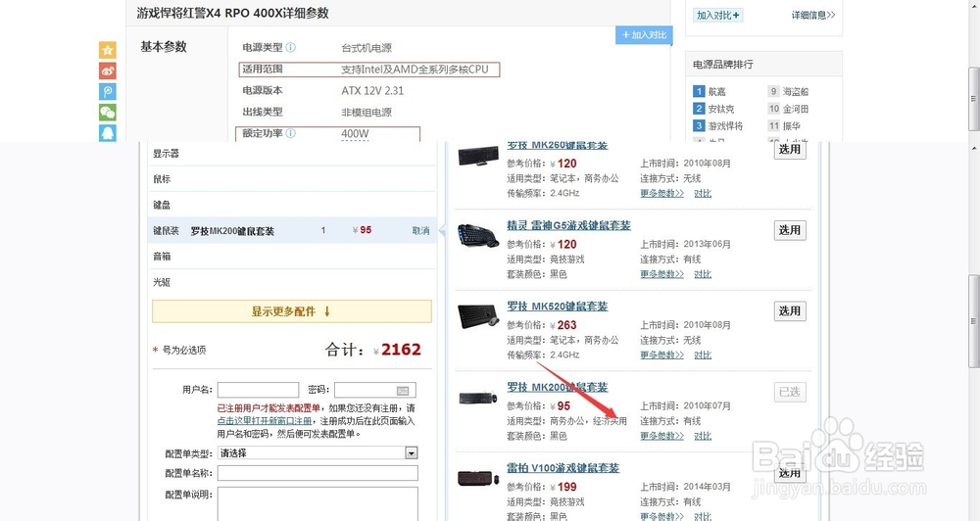
Task: Click 取消 for the 罗技MK200 selection
Action: [x=420, y=230]
